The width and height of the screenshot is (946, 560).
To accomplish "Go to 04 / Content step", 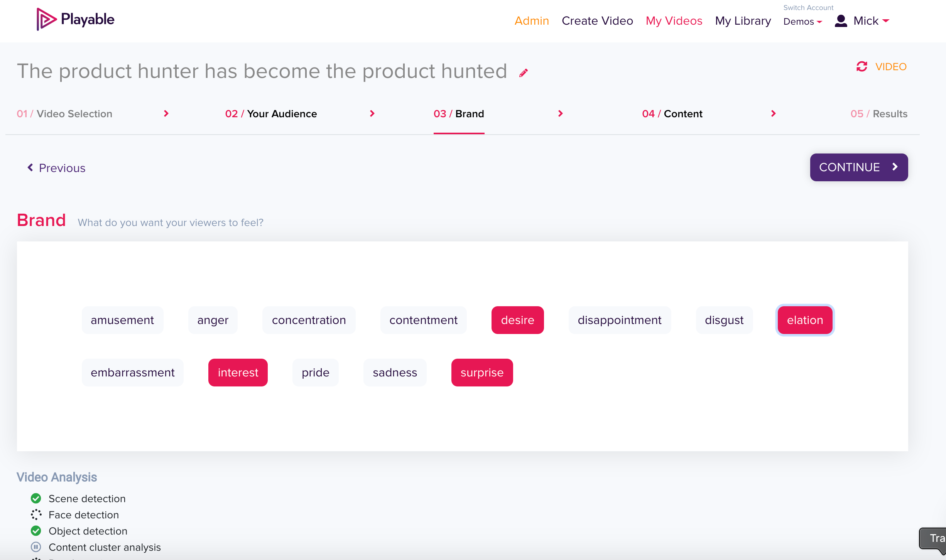I will click(x=672, y=114).
